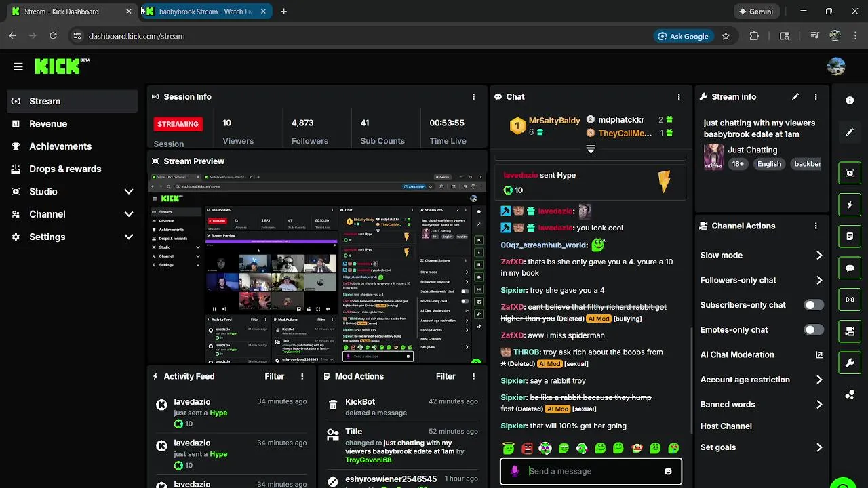Open Session Info three-dot options
This screenshot has width=868, height=488.
click(473, 97)
